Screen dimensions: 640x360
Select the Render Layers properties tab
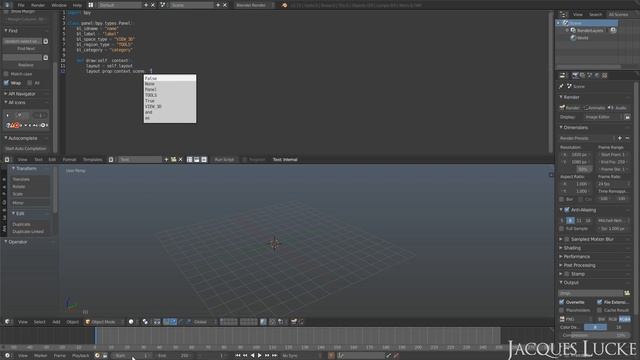(x=582, y=75)
